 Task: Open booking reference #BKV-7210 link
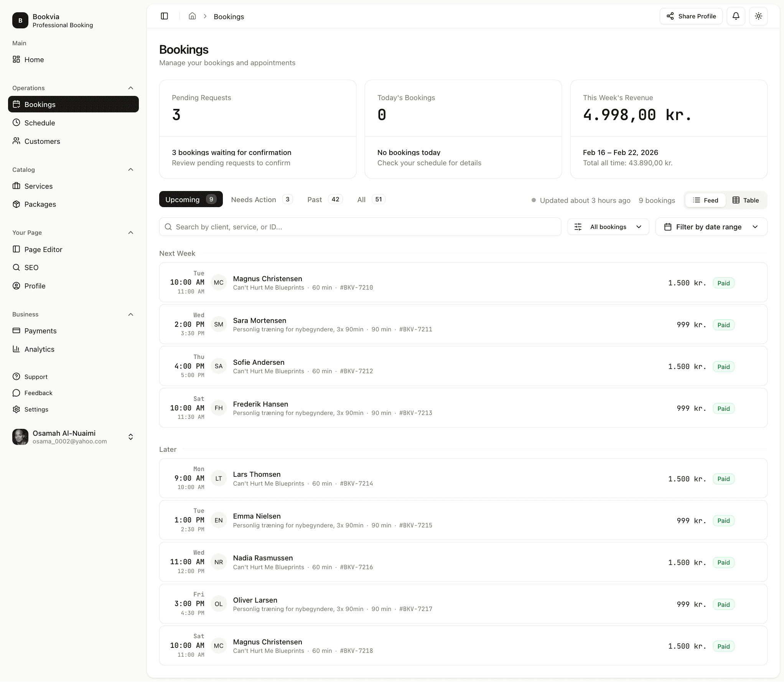click(356, 287)
